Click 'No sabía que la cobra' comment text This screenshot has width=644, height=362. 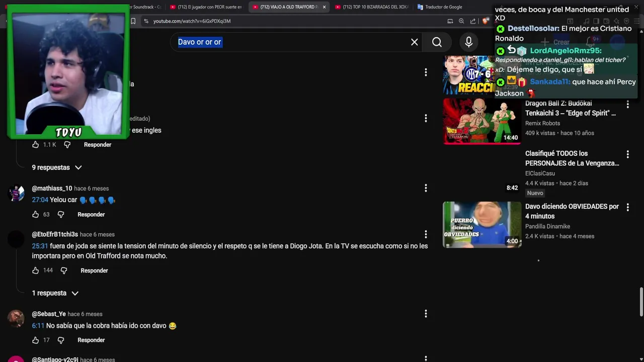[x=111, y=326]
